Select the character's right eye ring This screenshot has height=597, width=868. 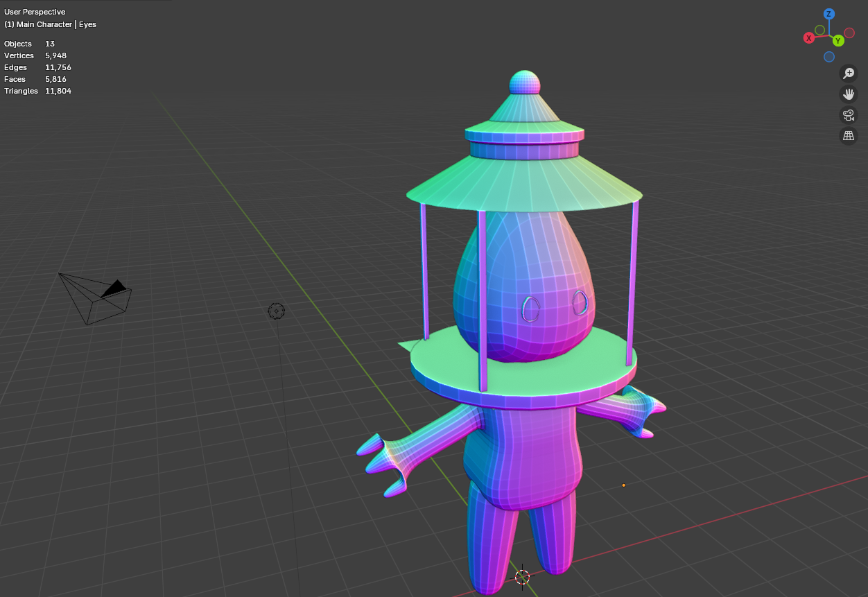(x=531, y=308)
